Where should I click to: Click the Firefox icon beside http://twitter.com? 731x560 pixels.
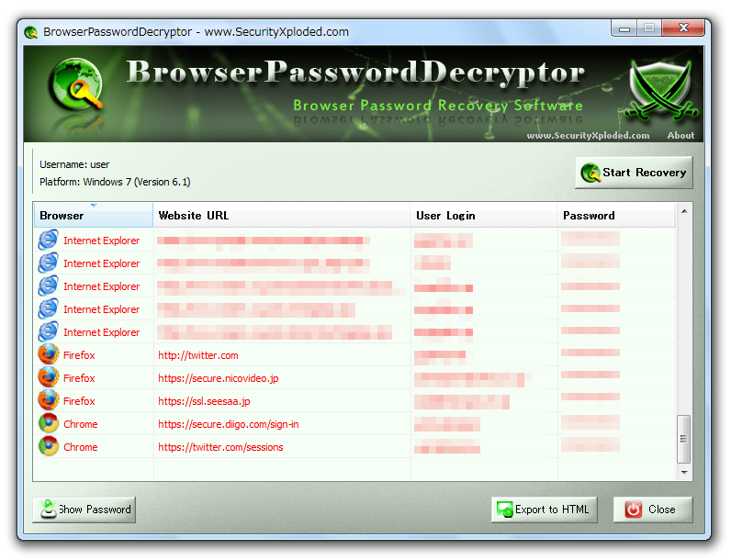tap(49, 354)
